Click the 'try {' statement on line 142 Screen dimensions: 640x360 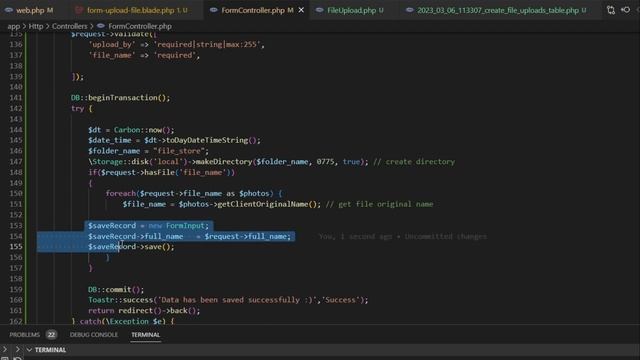(x=82, y=109)
